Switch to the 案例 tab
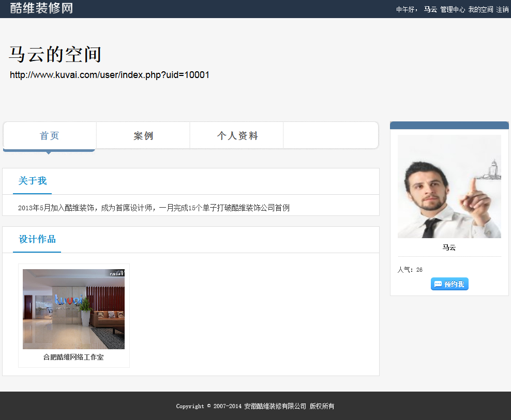The width and height of the screenshot is (511, 420). pyautogui.click(x=143, y=136)
